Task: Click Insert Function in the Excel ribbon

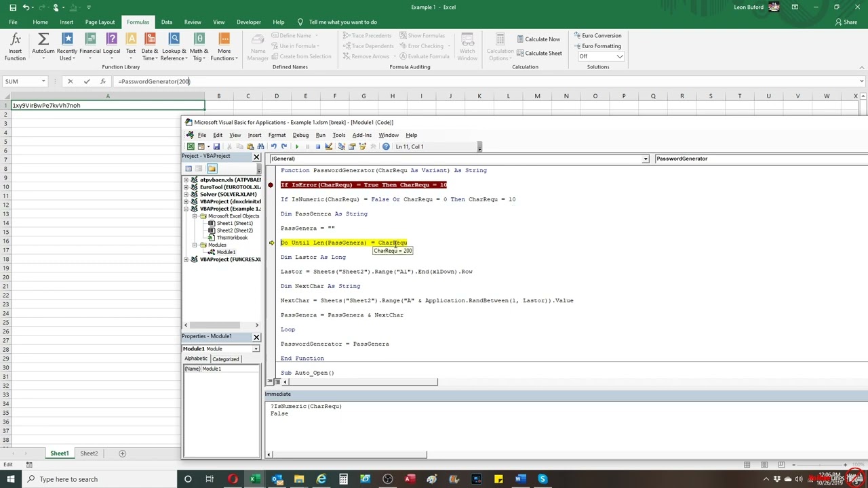Action: (x=14, y=46)
